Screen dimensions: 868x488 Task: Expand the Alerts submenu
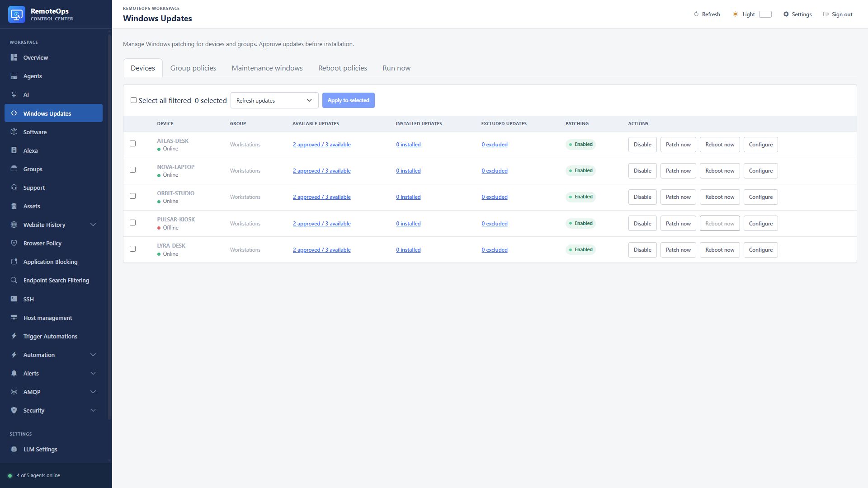pos(93,373)
